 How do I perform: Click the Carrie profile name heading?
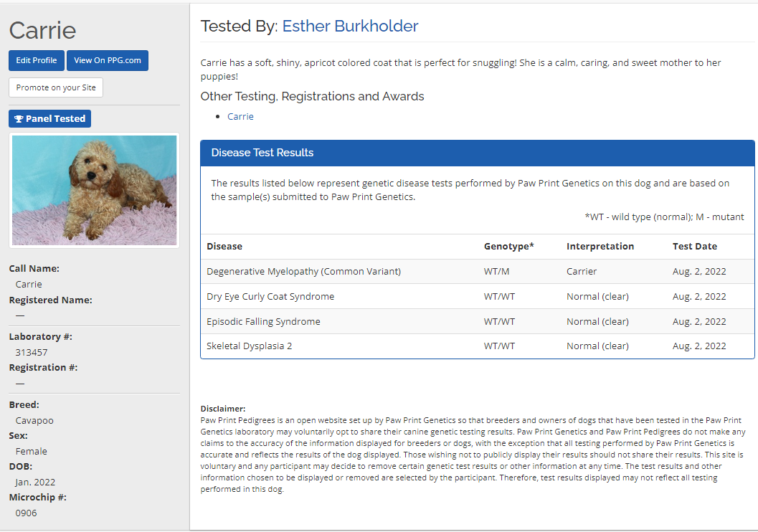42,30
